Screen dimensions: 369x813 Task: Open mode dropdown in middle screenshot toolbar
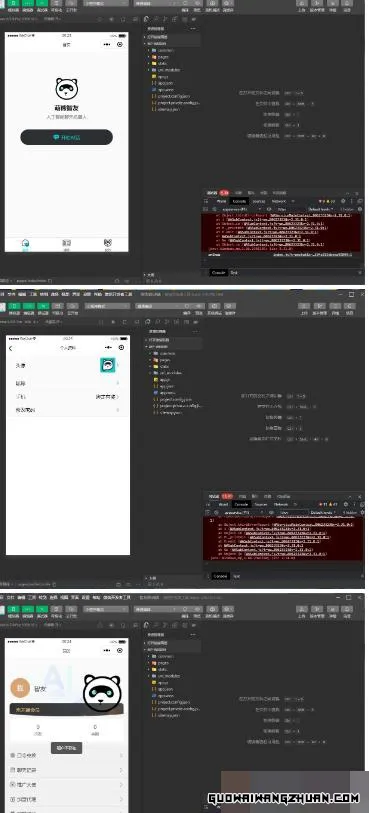point(107,306)
